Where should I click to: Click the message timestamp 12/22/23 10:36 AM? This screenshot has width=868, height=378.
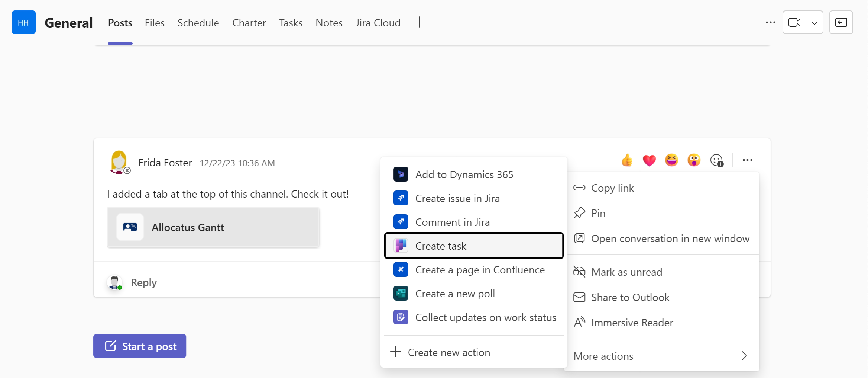237,163
